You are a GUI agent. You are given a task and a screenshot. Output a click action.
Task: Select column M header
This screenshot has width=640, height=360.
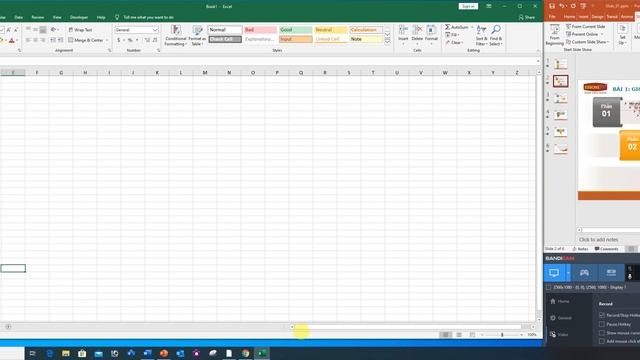point(205,72)
